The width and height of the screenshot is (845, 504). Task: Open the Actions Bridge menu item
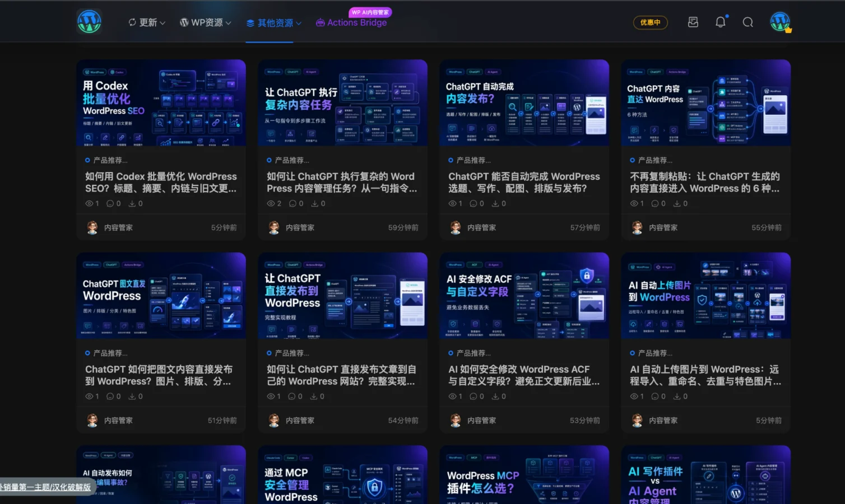[351, 22]
